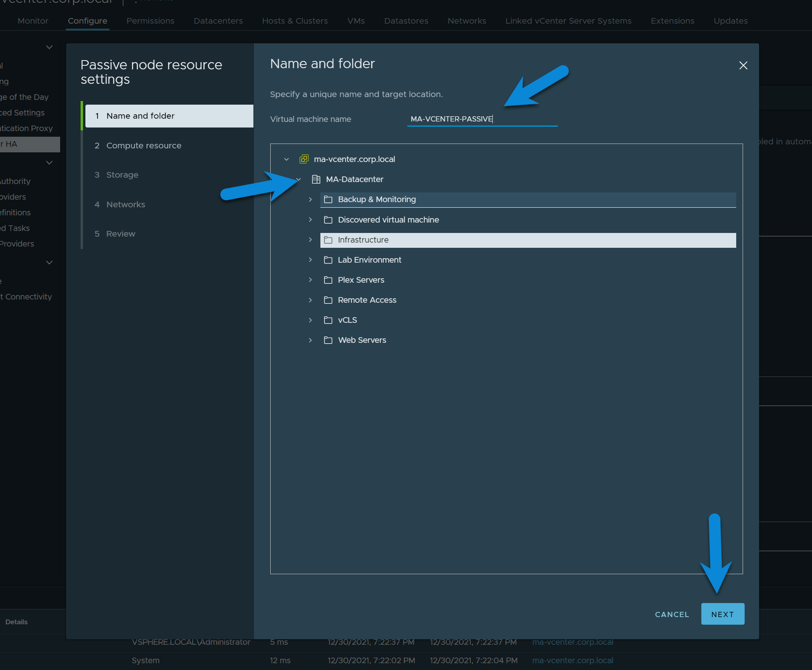The image size is (812, 670).
Task: Click the Discovered virtual machine folder icon
Action: point(328,220)
